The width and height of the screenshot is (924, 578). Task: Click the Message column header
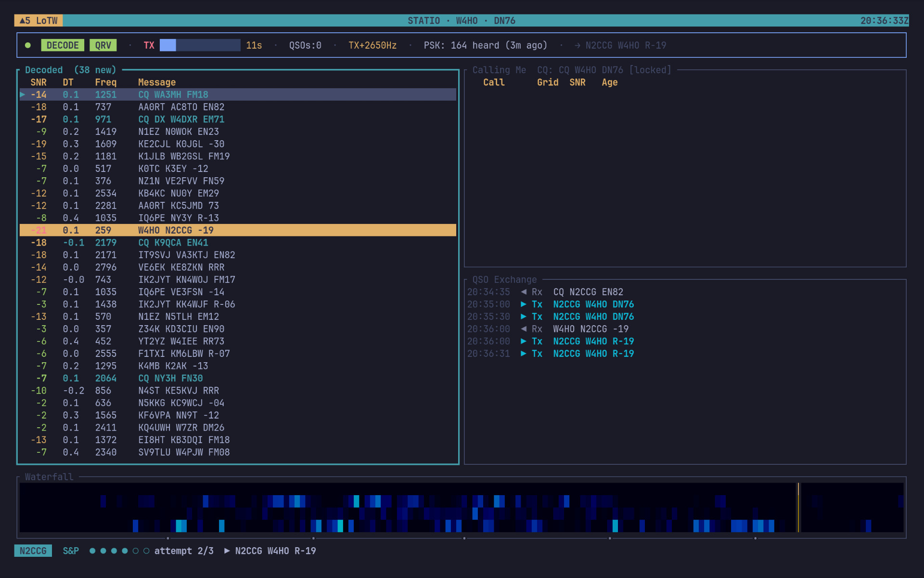[x=157, y=82]
